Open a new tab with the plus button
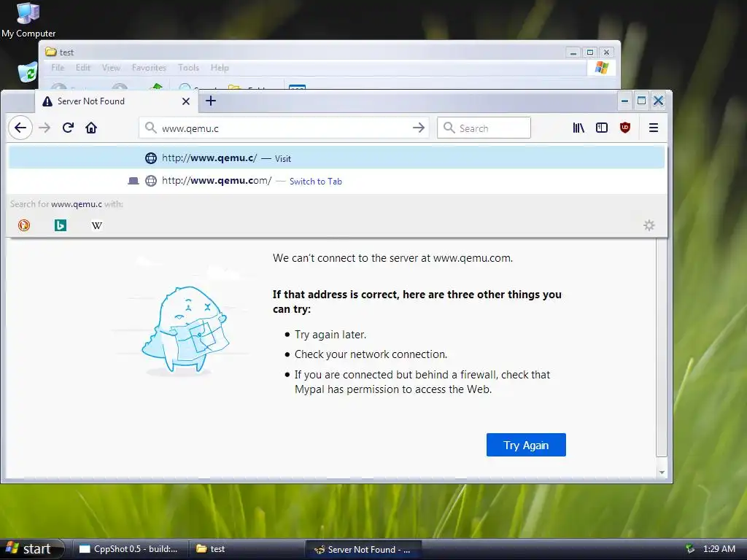The height and width of the screenshot is (560, 747). [211, 101]
